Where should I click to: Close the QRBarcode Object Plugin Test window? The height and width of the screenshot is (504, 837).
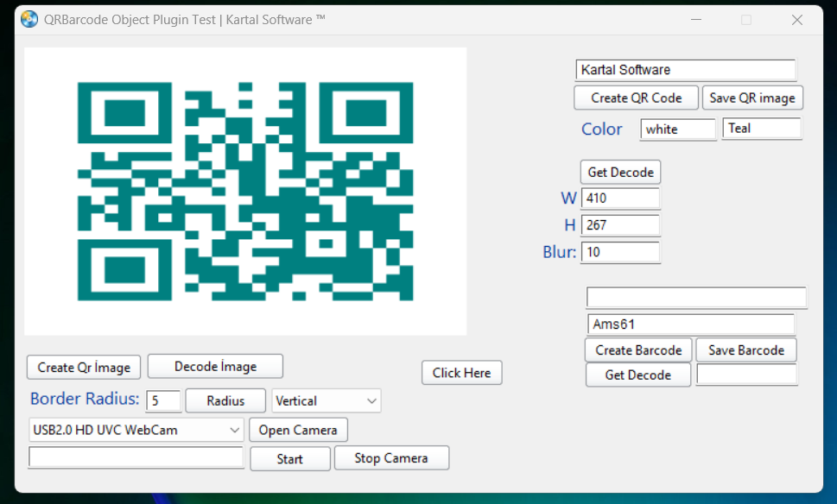(797, 20)
